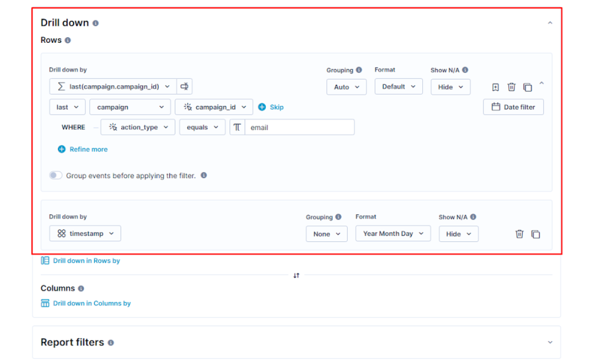Enable Group events before applying the filter
The width and height of the screenshot is (596, 364).
[56, 175]
